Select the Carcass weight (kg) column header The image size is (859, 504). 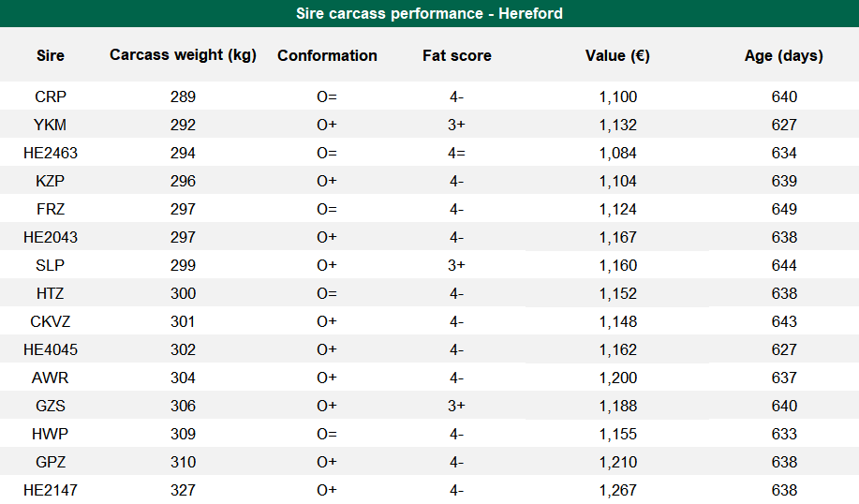tap(183, 55)
